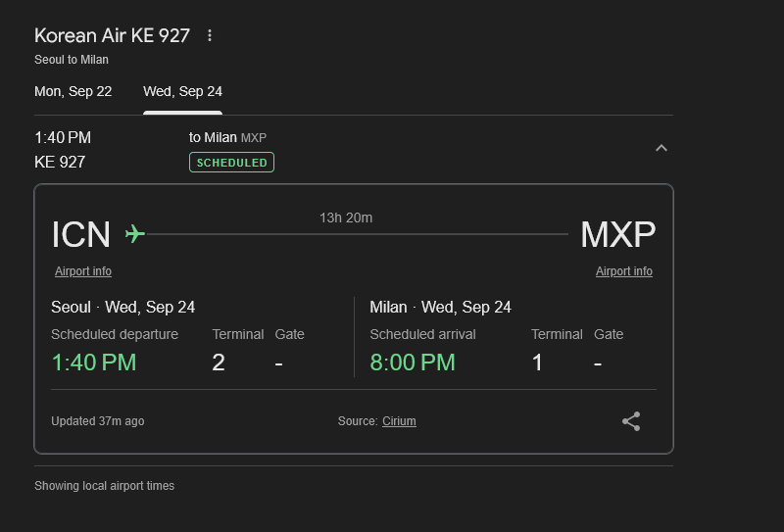Click the MXP airport code in card
This screenshot has height=532, width=784.
(x=618, y=234)
